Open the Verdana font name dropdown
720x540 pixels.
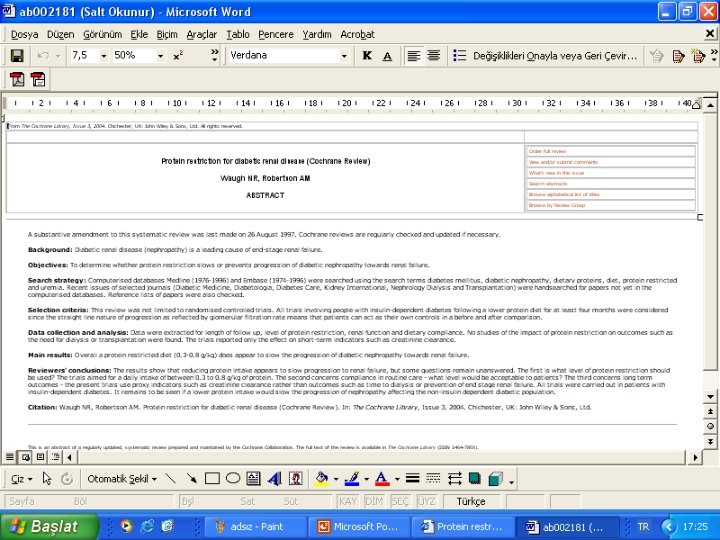[x=343, y=56]
